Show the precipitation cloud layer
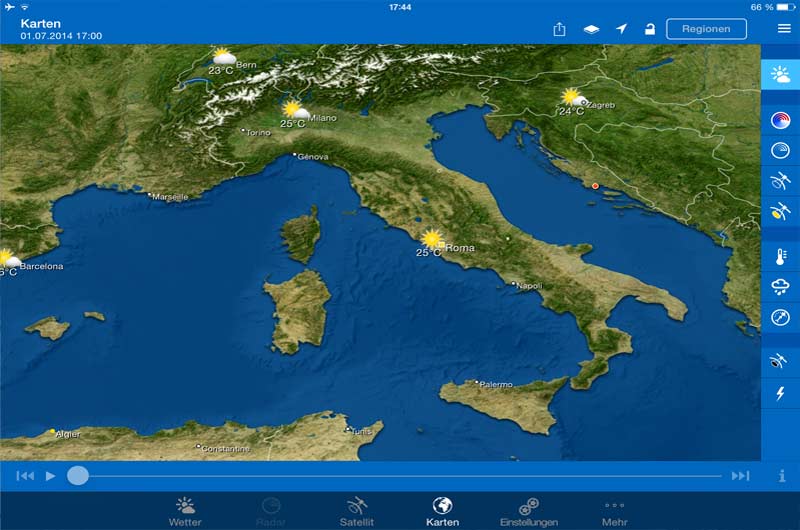 (780, 287)
